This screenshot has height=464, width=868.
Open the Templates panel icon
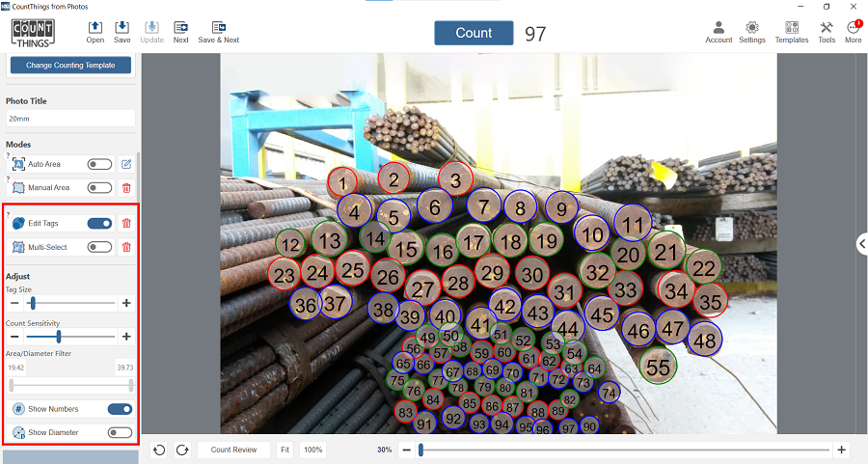point(792,28)
